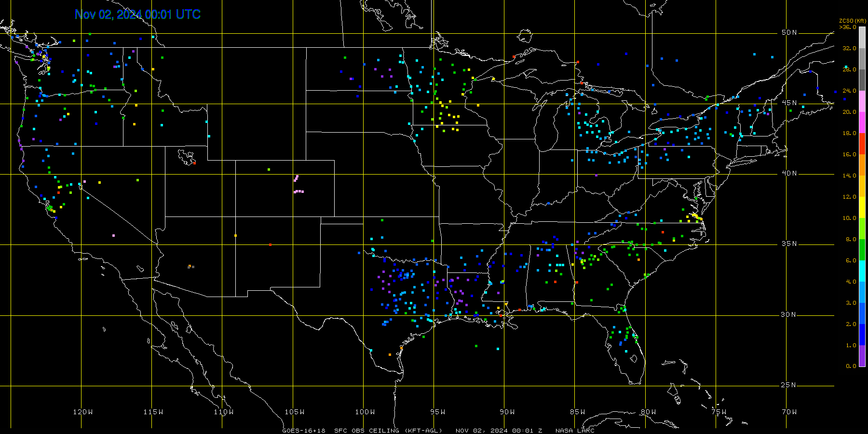Click the 75W longitude label

(x=719, y=412)
